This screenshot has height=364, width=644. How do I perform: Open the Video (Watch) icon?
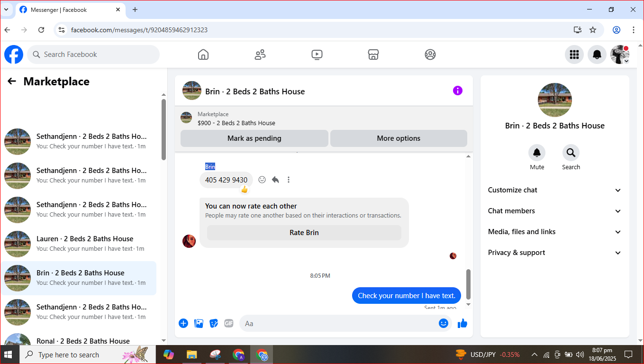[317, 55]
